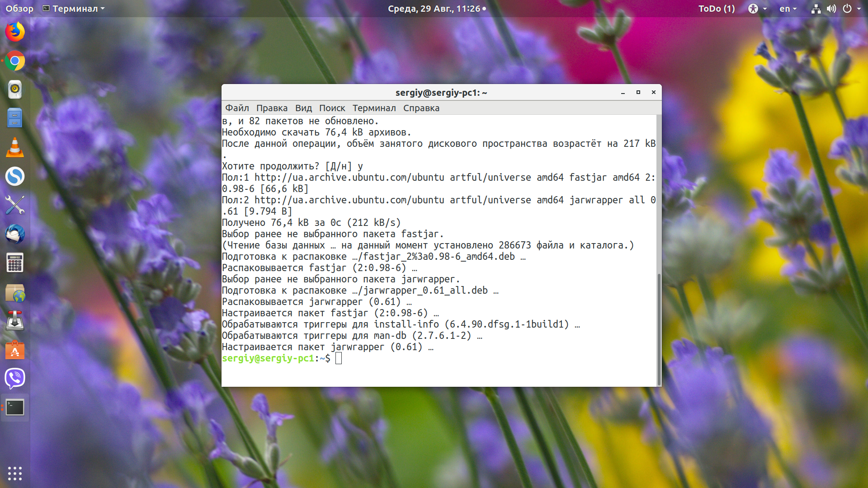Open Ubuntu Software orange bag icon
The width and height of the screenshot is (868, 488).
point(15,350)
